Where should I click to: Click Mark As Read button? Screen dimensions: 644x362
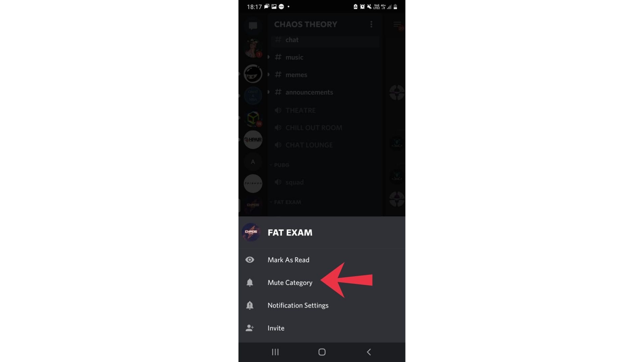288,259
